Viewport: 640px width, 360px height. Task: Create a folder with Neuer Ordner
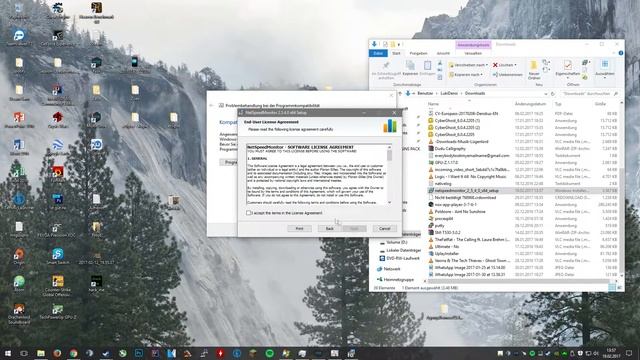pyautogui.click(x=534, y=70)
